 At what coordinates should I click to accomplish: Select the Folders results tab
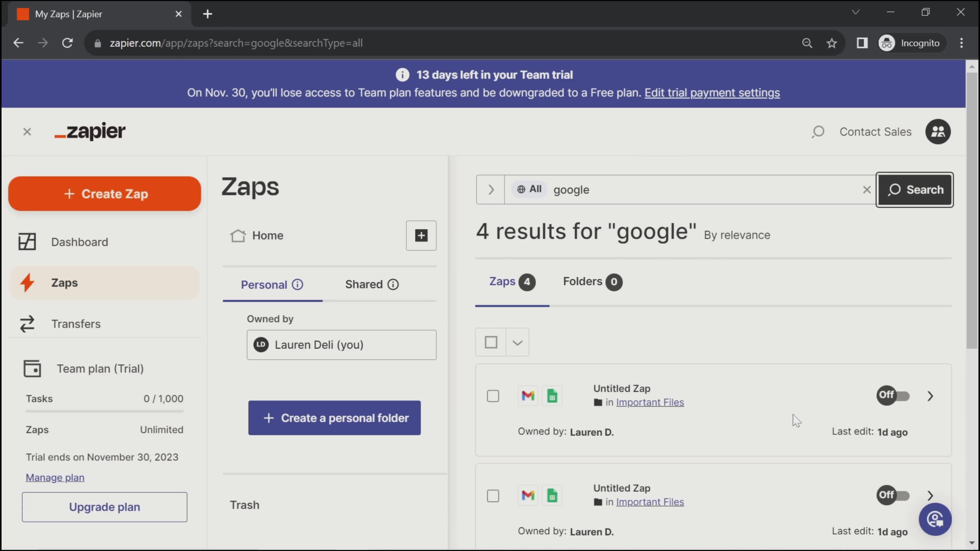592,282
